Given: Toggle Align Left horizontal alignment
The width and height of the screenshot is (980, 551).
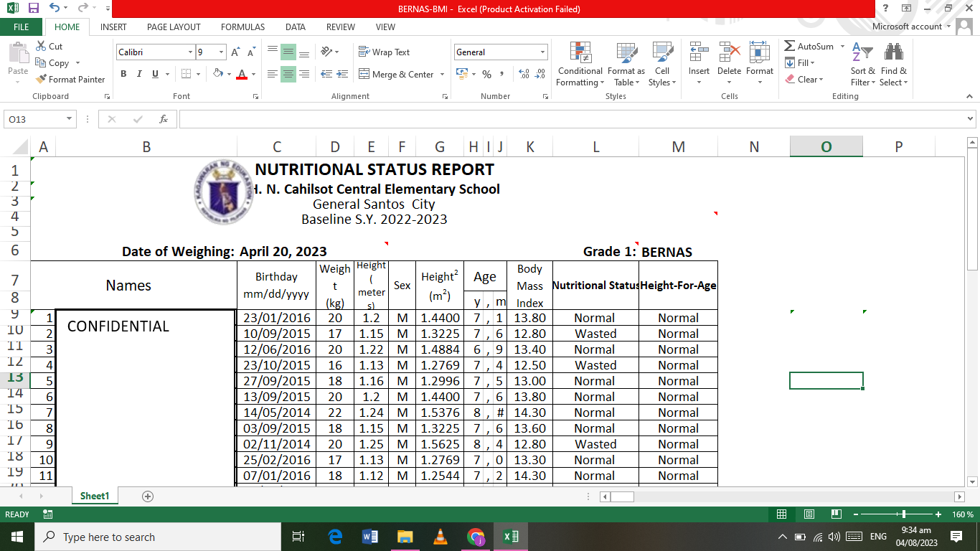Looking at the screenshot, I should click(272, 74).
